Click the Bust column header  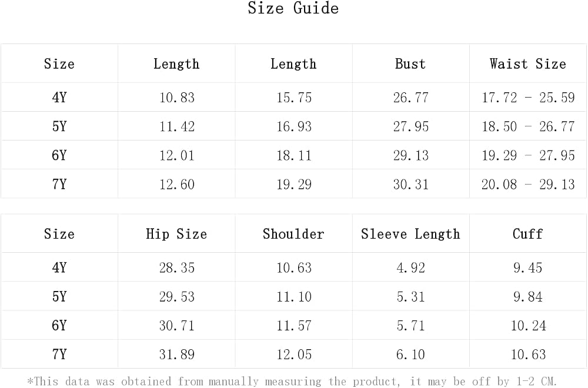click(410, 63)
